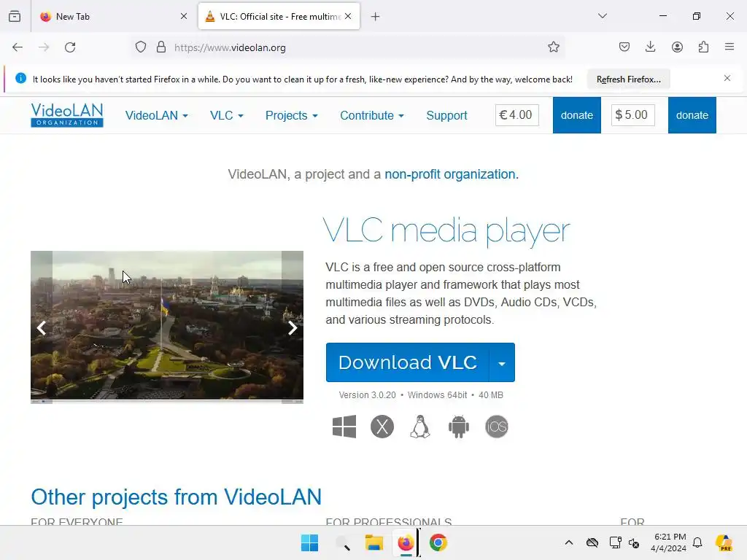Click the Refresh Firefox button
Viewport: 747px width, 560px height.
click(x=628, y=79)
